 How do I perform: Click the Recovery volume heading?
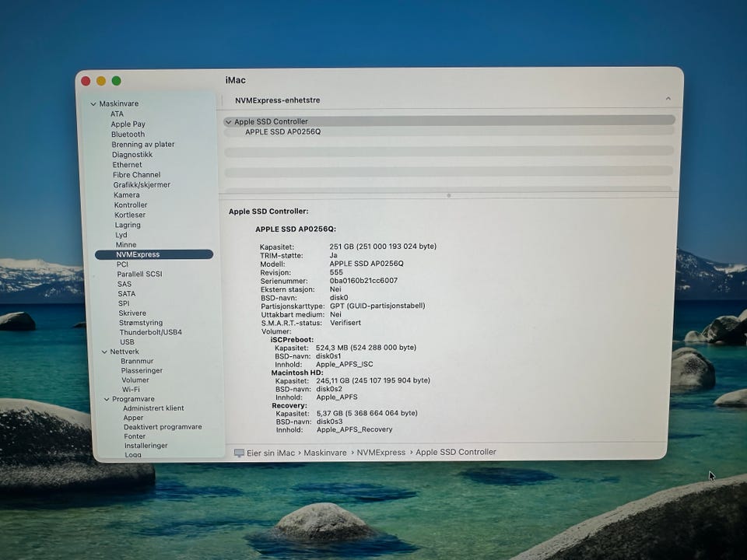tap(289, 406)
